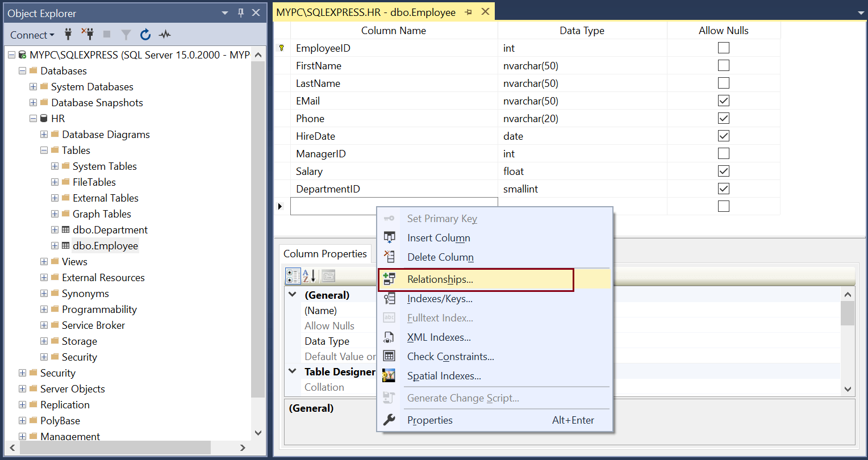The image size is (868, 460).
Task: Choose Check Constraints... from the context menu
Action: coord(450,357)
